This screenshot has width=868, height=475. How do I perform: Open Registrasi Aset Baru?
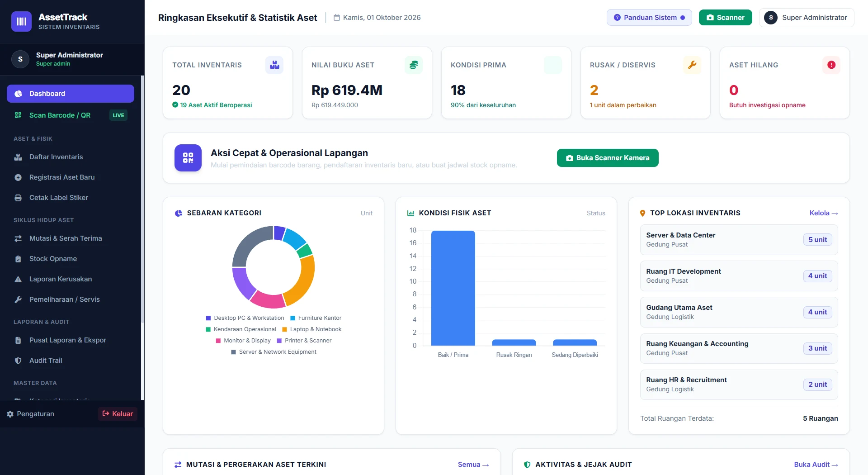(71, 177)
